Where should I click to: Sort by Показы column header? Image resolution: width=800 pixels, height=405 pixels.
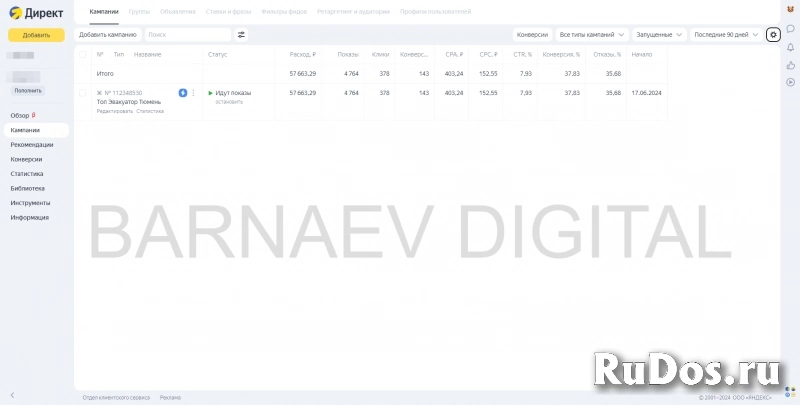348,55
